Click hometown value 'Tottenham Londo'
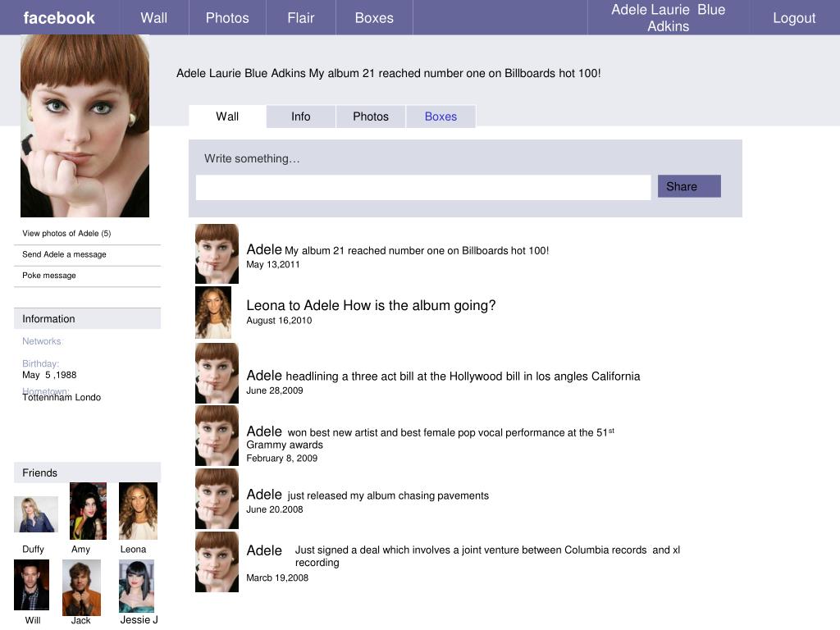 coord(62,398)
